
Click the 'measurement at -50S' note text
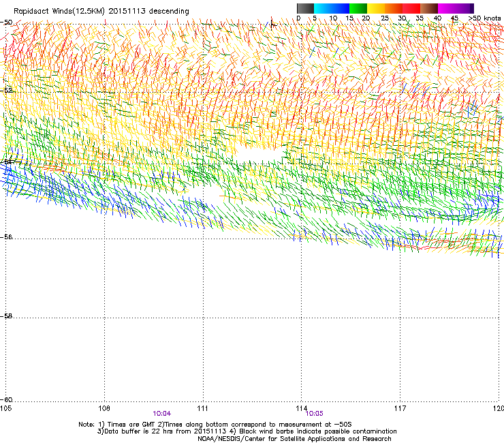click(316, 425)
